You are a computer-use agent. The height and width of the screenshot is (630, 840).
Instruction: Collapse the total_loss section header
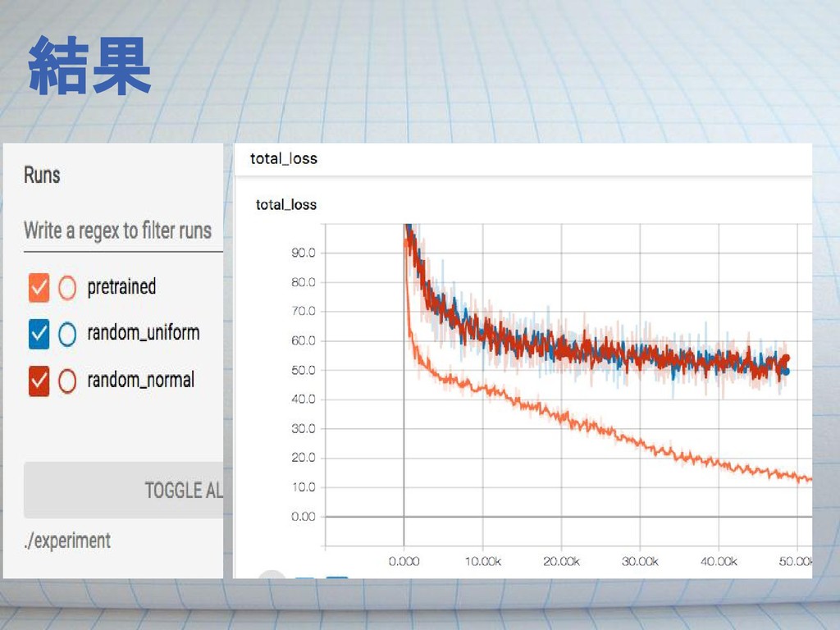coord(523,159)
